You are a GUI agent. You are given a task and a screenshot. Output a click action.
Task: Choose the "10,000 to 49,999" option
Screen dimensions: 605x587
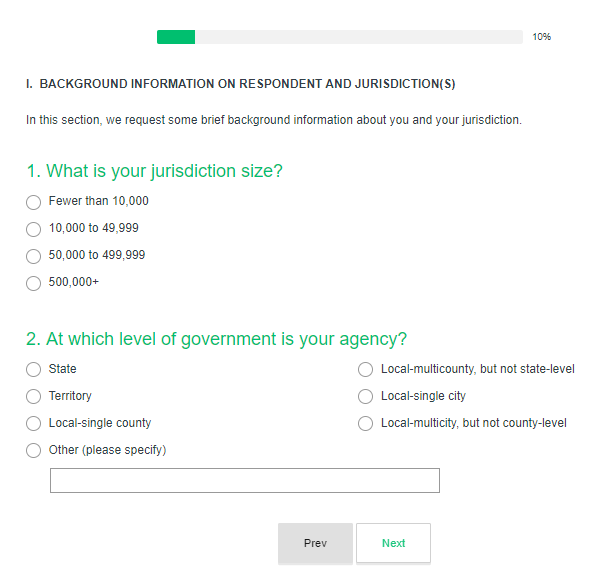coord(34,229)
